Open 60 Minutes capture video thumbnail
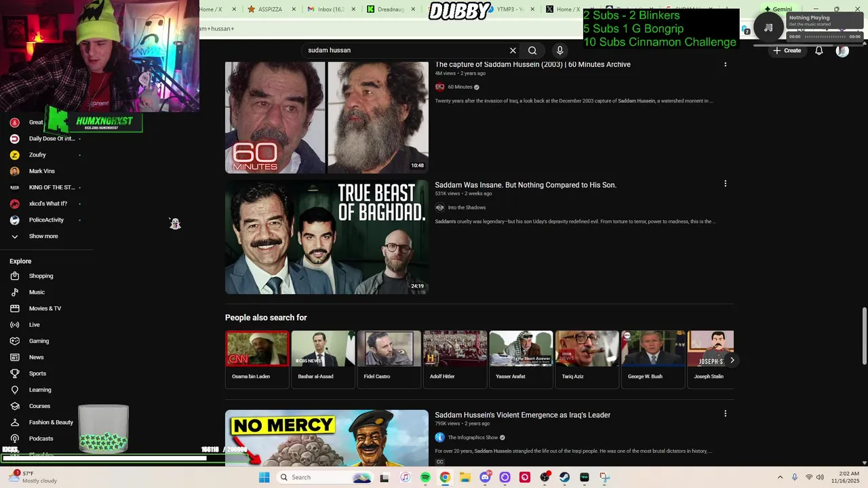Image resolution: width=868 pixels, height=488 pixels. (327, 117)
